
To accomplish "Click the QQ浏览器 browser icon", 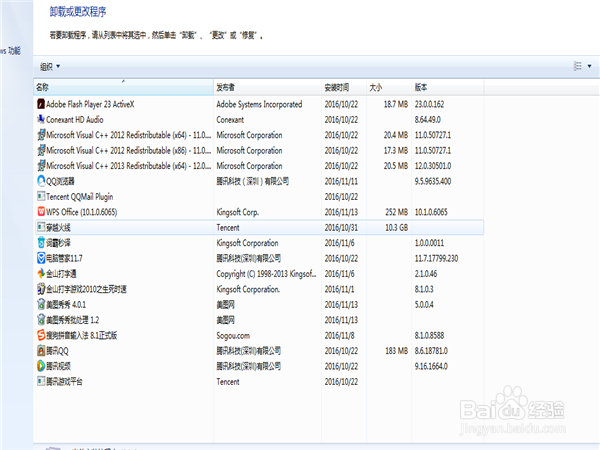I will 41,181.
